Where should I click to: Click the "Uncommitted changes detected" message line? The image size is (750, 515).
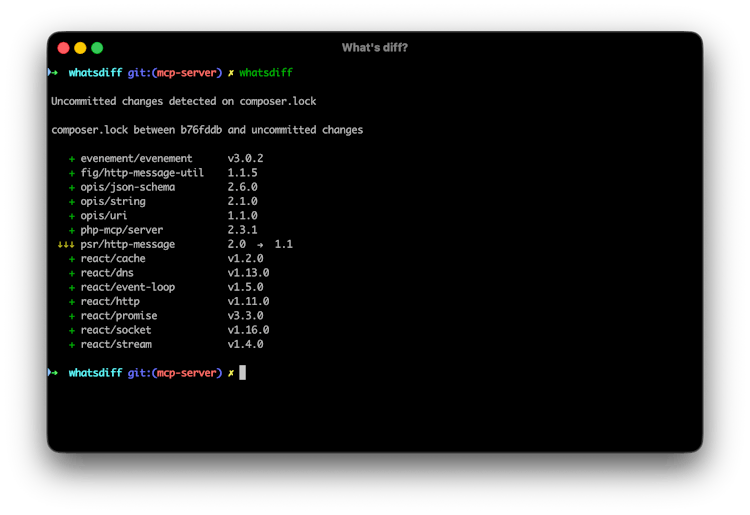[184, 101]
